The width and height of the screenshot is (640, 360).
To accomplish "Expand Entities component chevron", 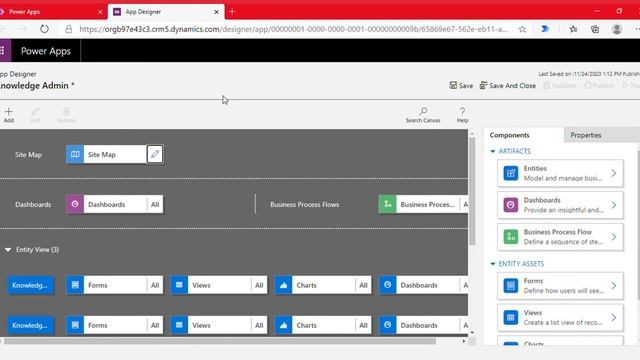I will click(x=613, y=173).
